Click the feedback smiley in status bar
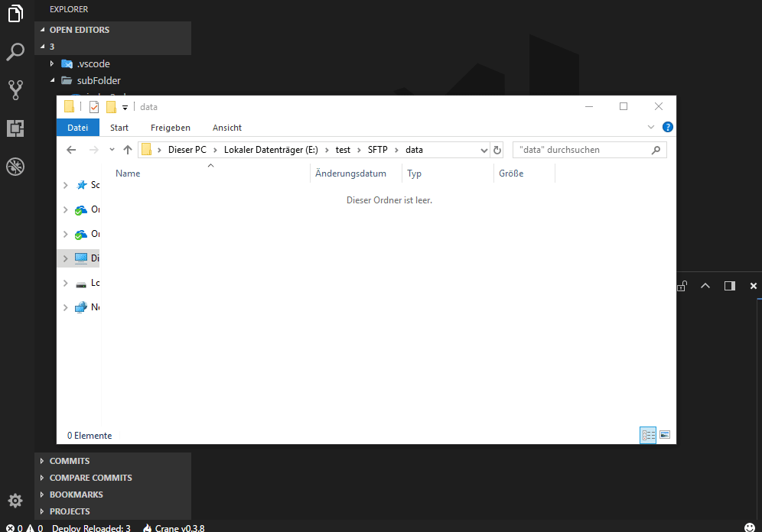The image size is (762, 532). (750, 527)
